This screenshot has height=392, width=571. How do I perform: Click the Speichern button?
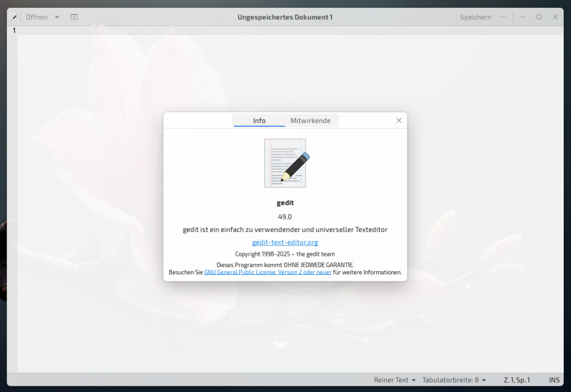click(x=475, y=17)
